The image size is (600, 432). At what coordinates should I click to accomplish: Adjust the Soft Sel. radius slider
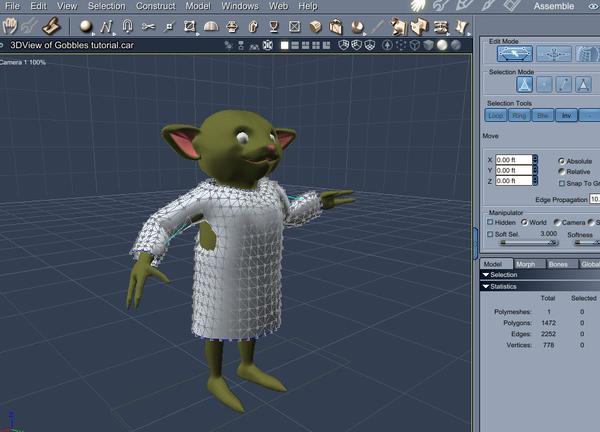529,242
